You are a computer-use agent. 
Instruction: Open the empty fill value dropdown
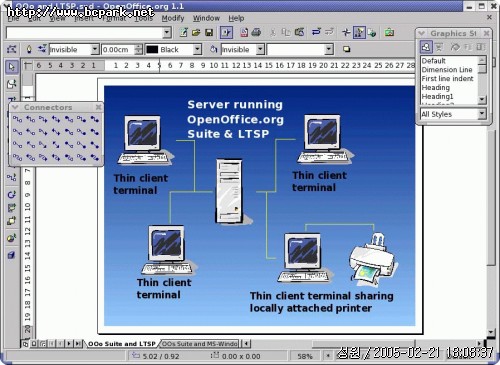[x=329, y=49]
